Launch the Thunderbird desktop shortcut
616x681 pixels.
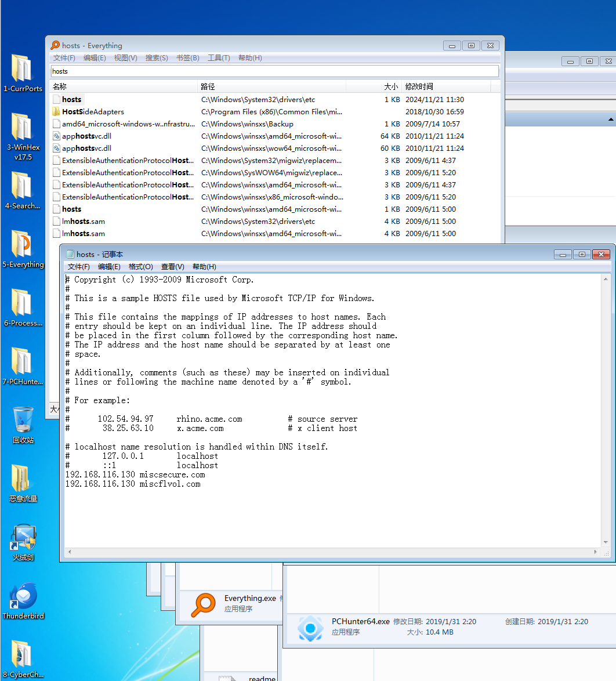[23, 600]
